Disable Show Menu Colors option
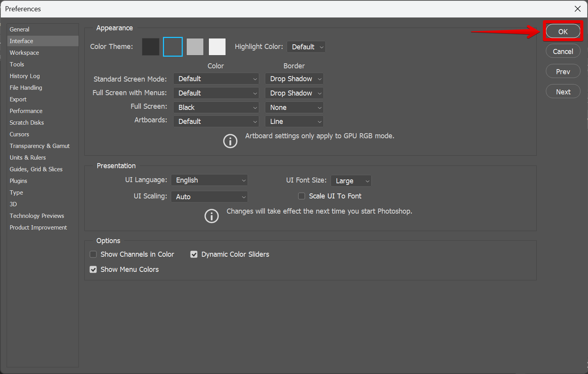Viewport: 588px width, 374px height. click(93, 270)
